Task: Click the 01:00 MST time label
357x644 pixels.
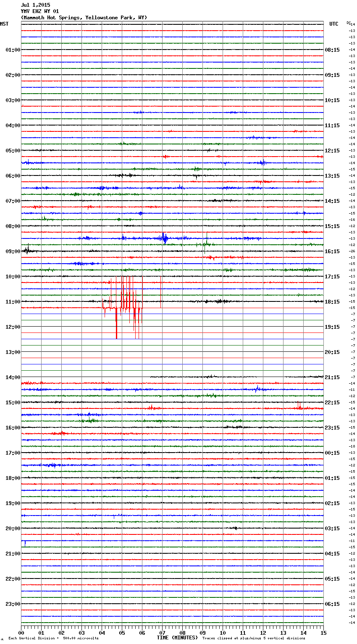Action: 13,50
